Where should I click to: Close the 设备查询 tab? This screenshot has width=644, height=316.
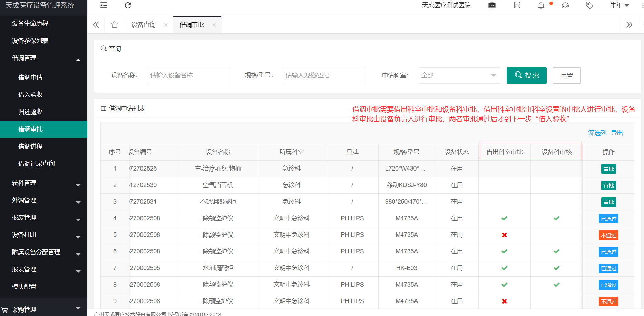click(166, 25)
